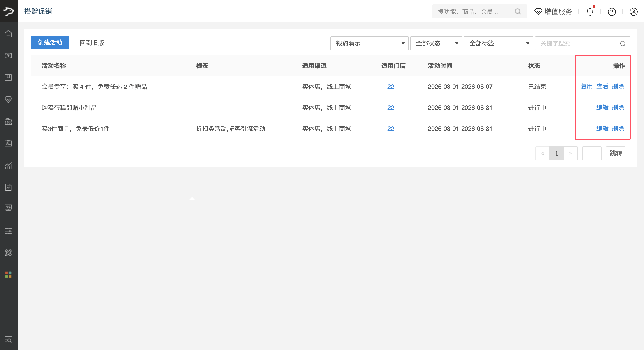Image resolution: width=644 pixels, height=350 pixels.
Task: Open the crossed pencil-ruler sidebar icon
Action: (9, 253)
